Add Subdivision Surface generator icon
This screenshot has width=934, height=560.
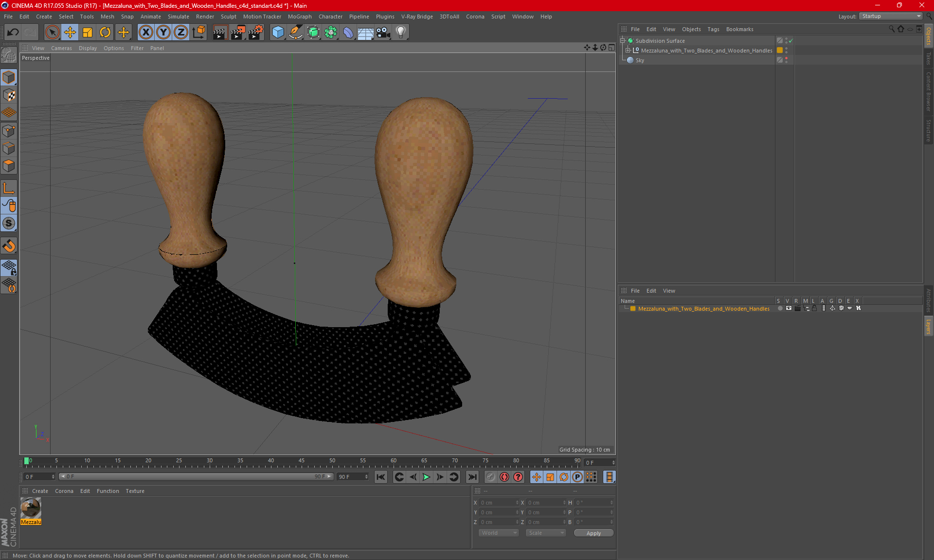[x=313, y=32]
